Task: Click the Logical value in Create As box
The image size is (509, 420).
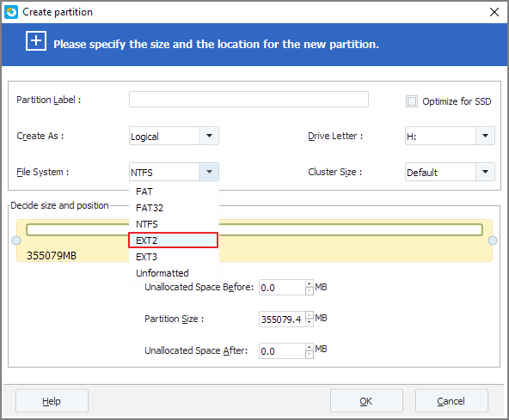Action: tap(144, 137)
